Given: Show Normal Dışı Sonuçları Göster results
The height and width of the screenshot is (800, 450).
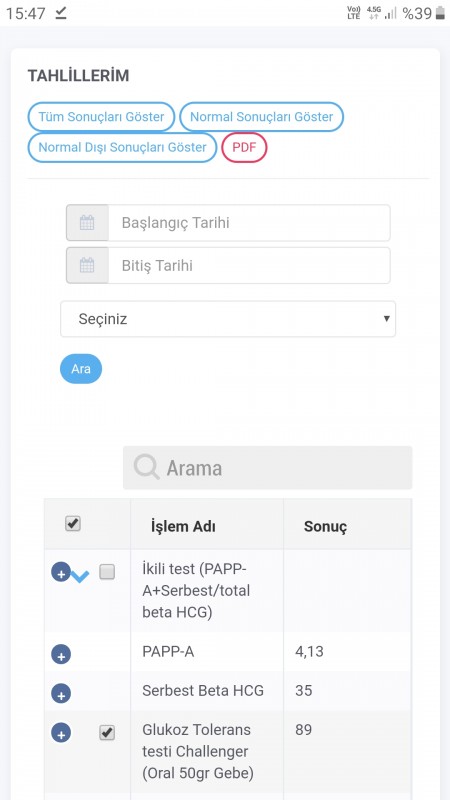Looking at the screenshot, I should click(x=122, y=147).
